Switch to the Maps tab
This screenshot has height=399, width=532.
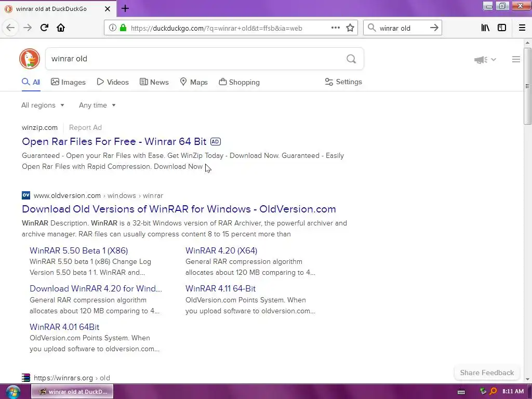click(x=194, y=82)
